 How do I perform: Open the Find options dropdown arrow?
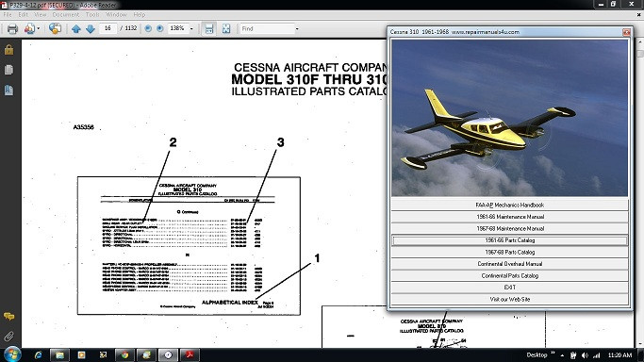297,28
